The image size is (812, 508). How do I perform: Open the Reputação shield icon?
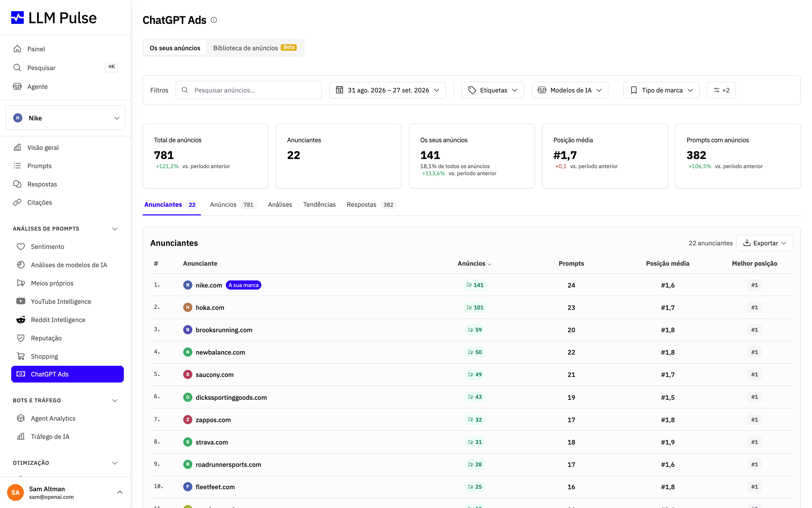[21, 338]
